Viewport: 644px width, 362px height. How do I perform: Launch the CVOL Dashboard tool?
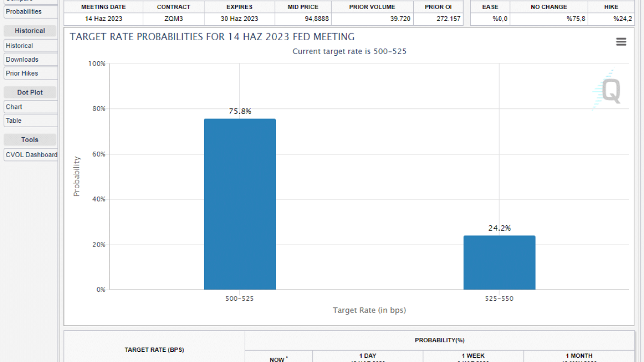pos(31,154)
